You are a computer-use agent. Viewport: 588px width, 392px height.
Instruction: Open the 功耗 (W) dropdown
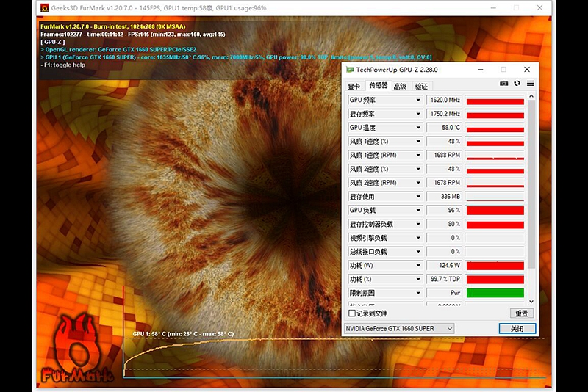click(418, 266)
